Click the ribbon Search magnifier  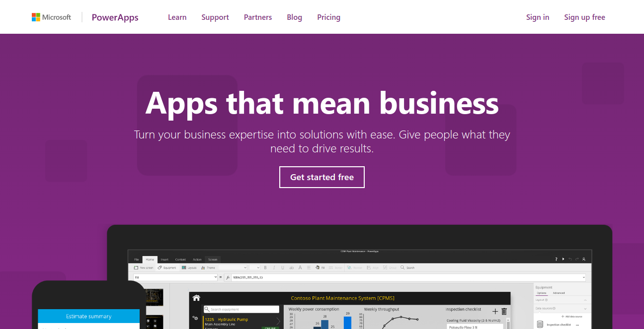click(402, 267)
